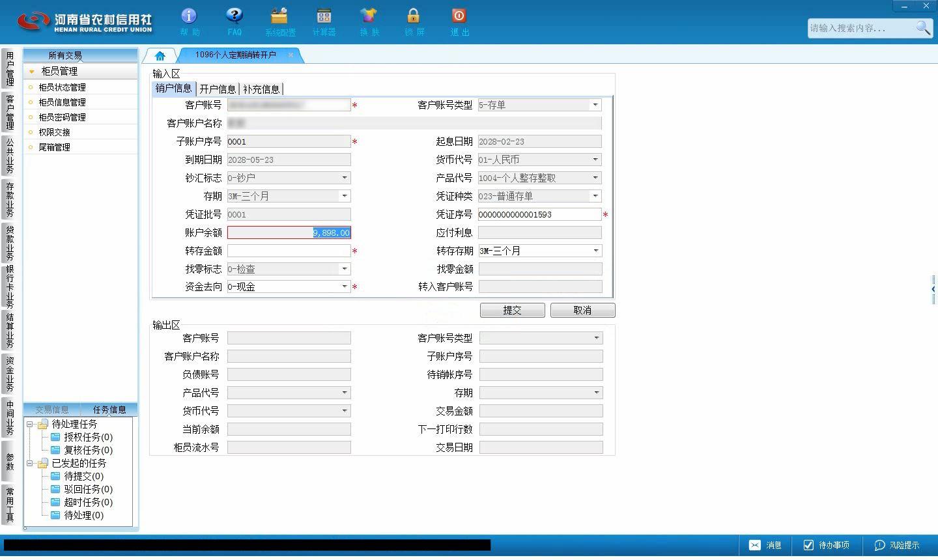Click the 已发起的任务 folder icon
The width and height of the screenshot is (938, 560).
(43, 463)
